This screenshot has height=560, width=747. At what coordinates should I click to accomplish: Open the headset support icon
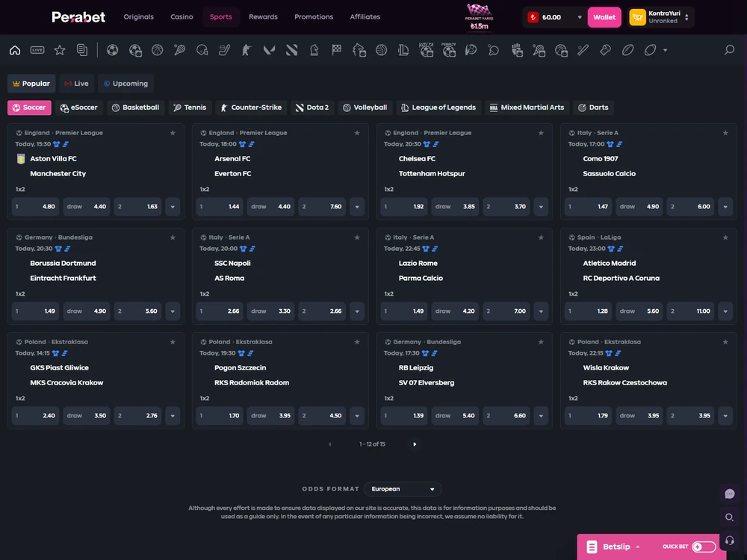tap(729, 541)
